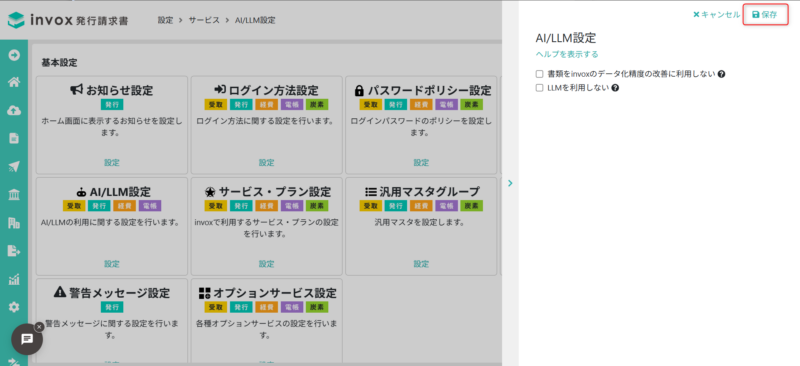Open the chat bubble widget
The height and width of the screenshot is (366, 800).
pyautogui.click(x=27, y=339)
